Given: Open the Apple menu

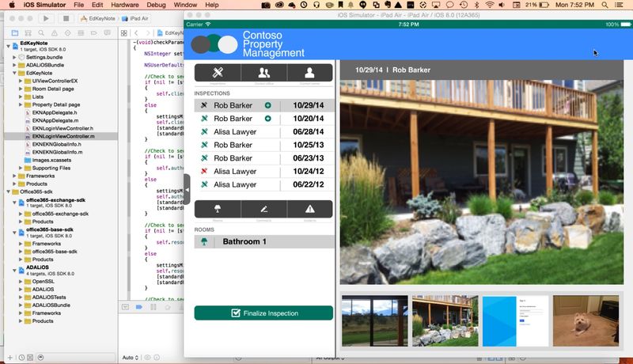Looking at the screenshot, I should [x=12, y=5].
